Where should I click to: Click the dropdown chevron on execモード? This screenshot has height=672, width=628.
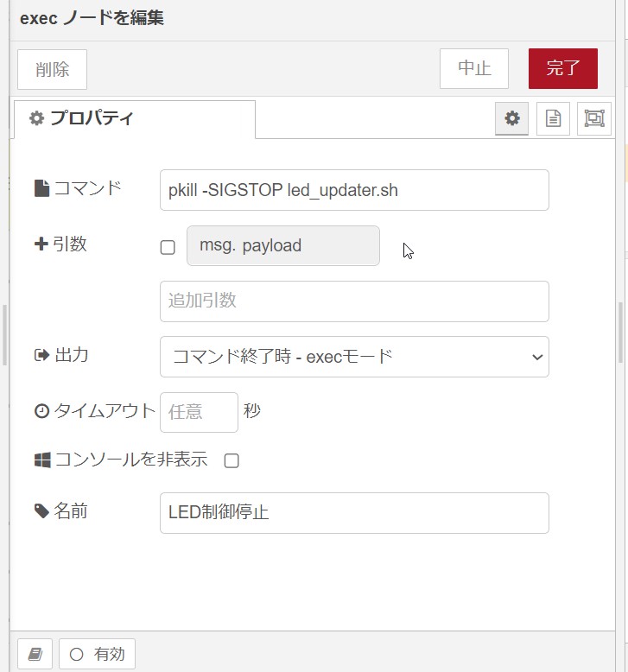pos(537,357)
